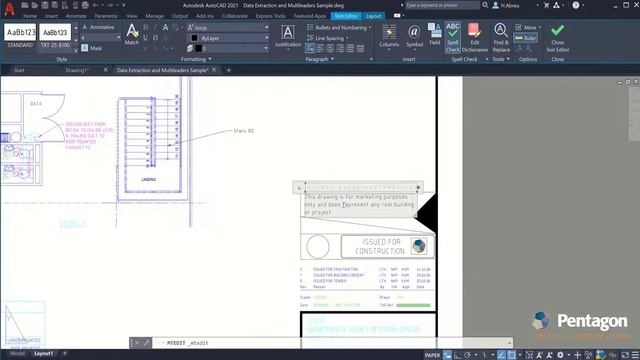
Task: Click the Autodesk A360 triangle icon
Action: click(556, 5)
